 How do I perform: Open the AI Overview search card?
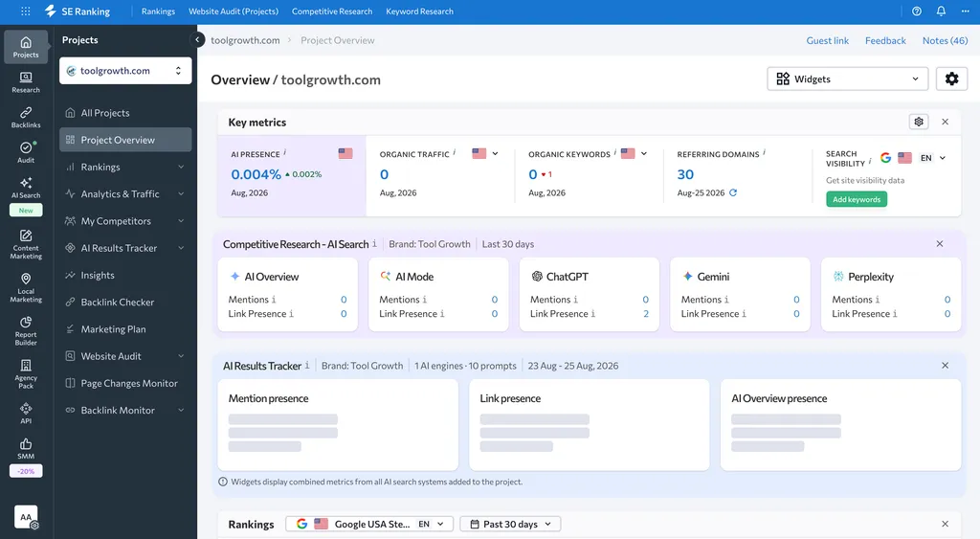coord(287,295)
